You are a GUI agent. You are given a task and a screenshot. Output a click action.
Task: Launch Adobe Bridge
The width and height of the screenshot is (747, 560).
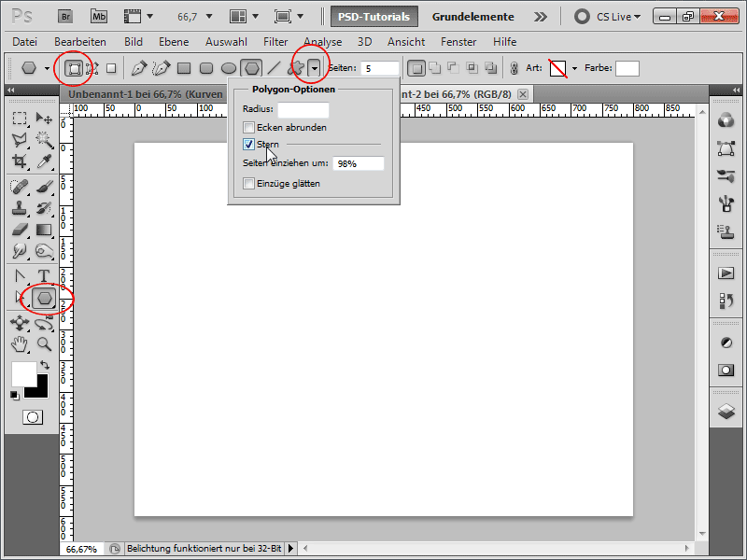pyautogui.click(x=65, y=17)
